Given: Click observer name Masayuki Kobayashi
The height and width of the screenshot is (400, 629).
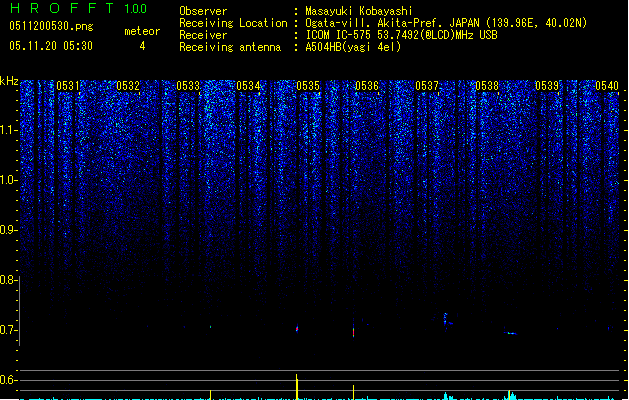Looking at the screenshot, I should 359,11.
